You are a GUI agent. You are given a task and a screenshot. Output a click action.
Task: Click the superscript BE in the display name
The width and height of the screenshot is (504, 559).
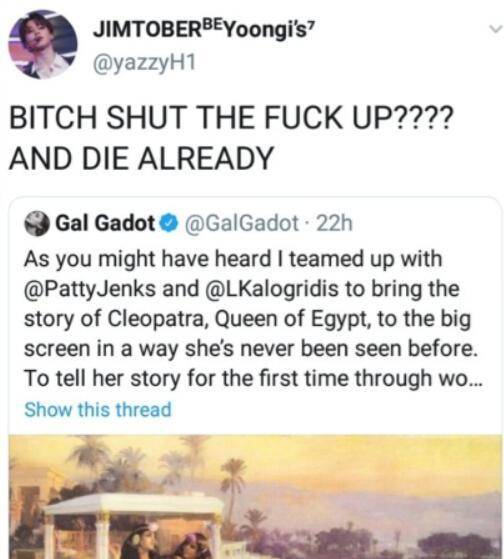click(214, 25)
